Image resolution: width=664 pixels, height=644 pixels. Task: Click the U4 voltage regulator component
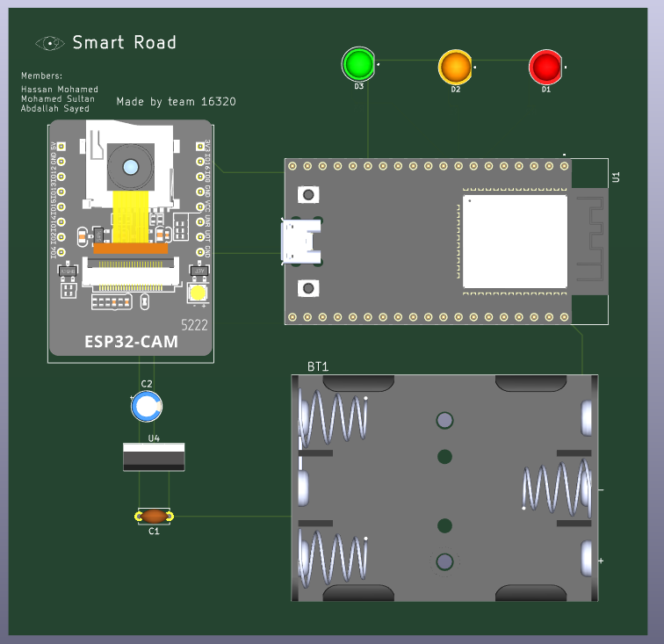(154, 457)
